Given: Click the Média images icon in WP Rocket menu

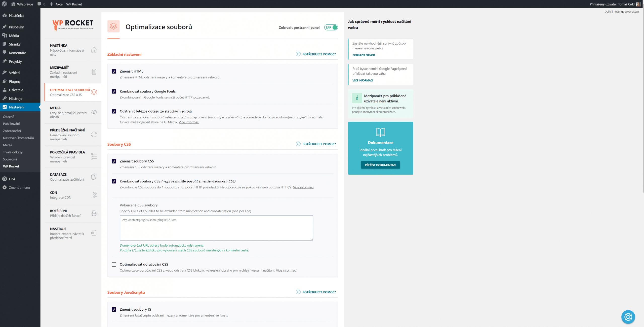Looking at the screenshot, I should tap(94, 112).
